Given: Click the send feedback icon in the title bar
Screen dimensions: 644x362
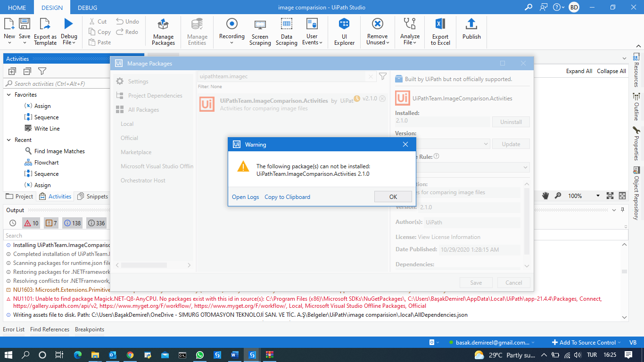Looking at the screenshot, I should coord(544,7).
